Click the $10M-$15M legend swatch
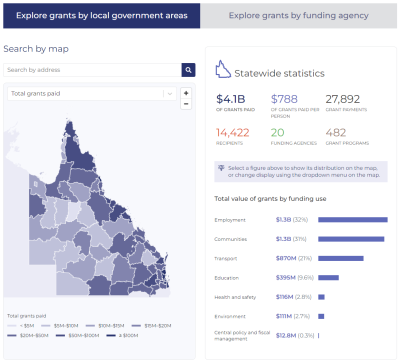Viewport: 400px width, 363px height. pyautogui.click(x=90, y=326)
